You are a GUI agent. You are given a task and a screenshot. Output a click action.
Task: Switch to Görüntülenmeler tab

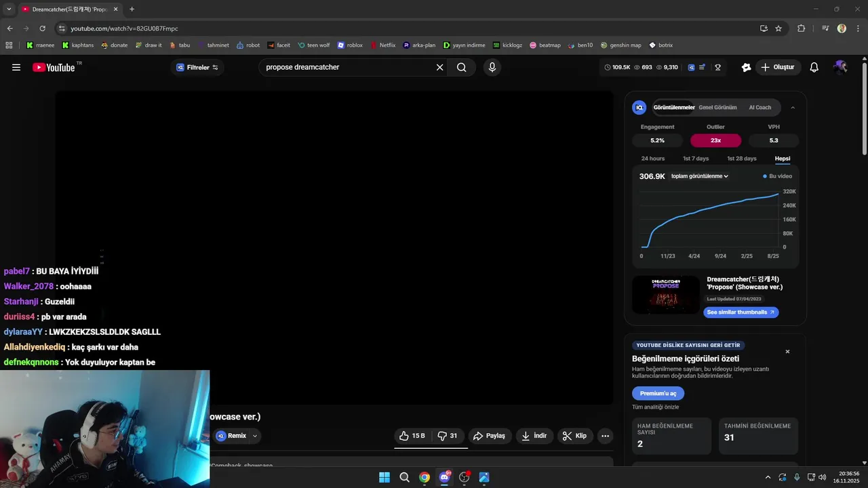(674, 107)
